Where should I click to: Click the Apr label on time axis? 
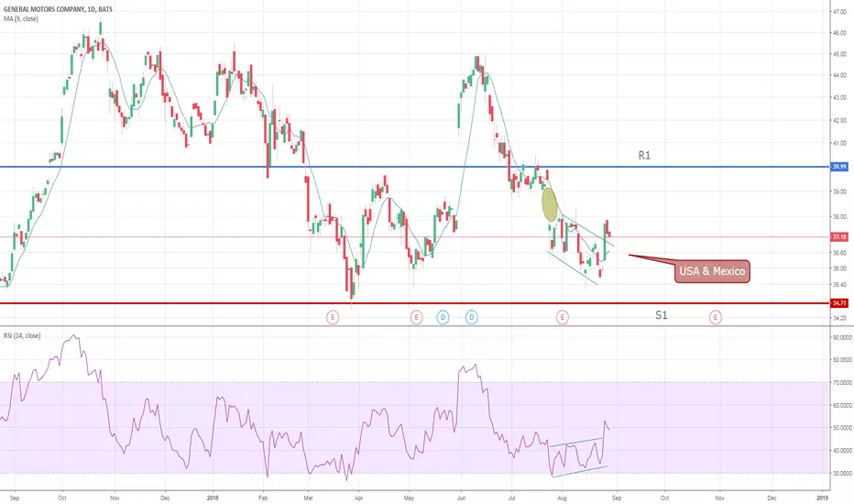point(358,498)
